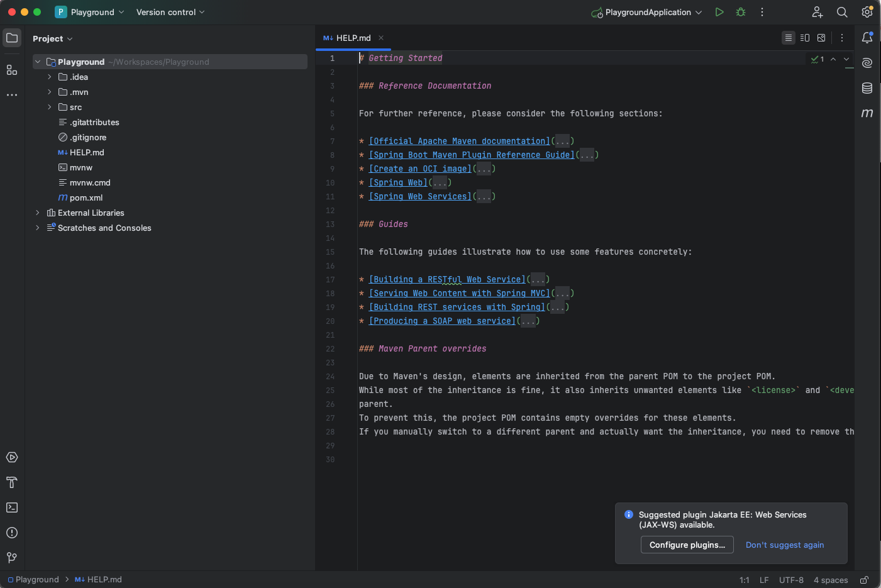Change LF line separator setting
The image size is (881, 588).
pos(764,580)
